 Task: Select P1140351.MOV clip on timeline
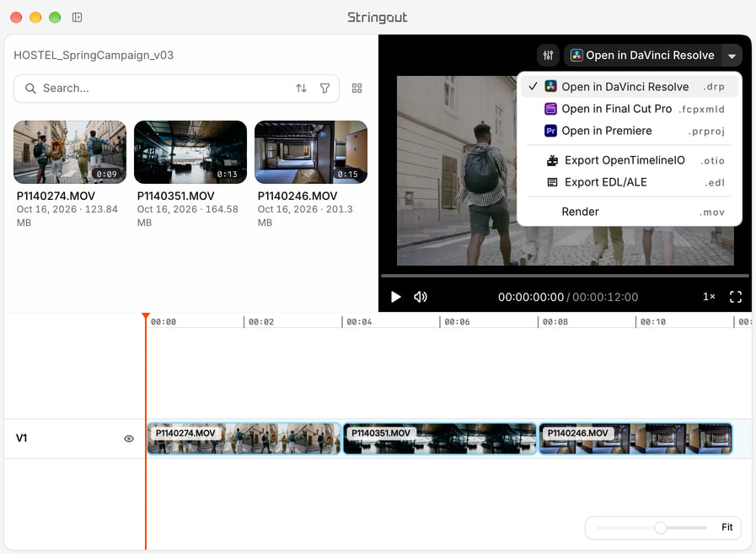coord(440,438)
